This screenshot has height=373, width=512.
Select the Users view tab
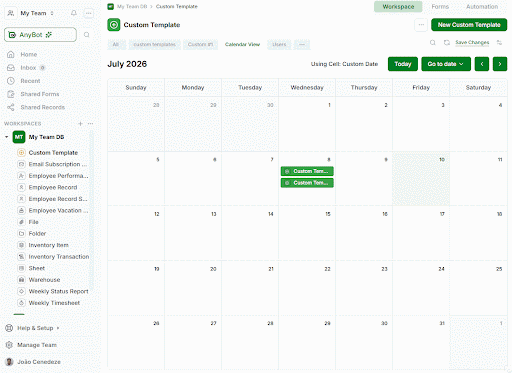279,44
